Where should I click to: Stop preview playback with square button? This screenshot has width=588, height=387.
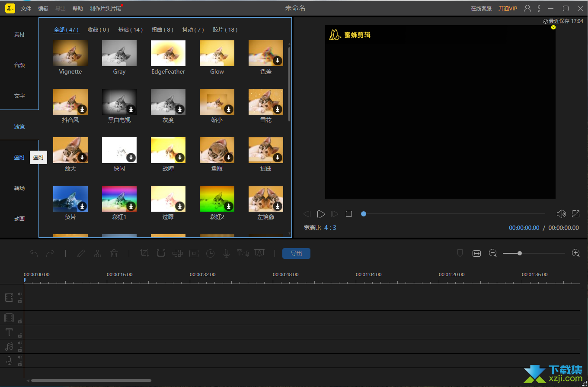point(349,214)
